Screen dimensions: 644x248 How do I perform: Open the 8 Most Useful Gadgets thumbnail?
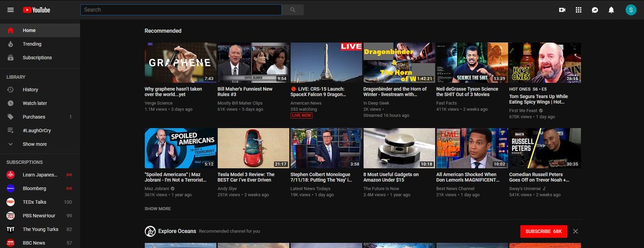399,148
